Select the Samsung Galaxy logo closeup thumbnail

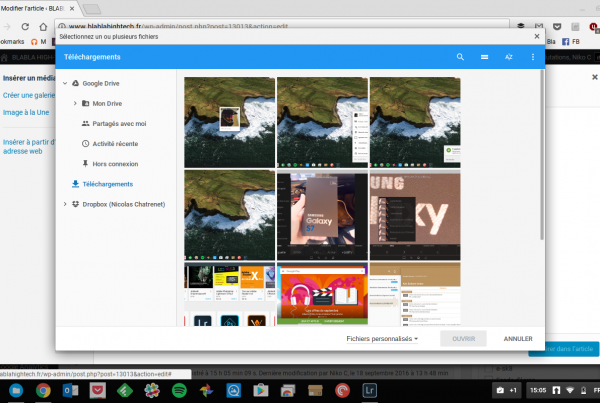pos(415,215)
